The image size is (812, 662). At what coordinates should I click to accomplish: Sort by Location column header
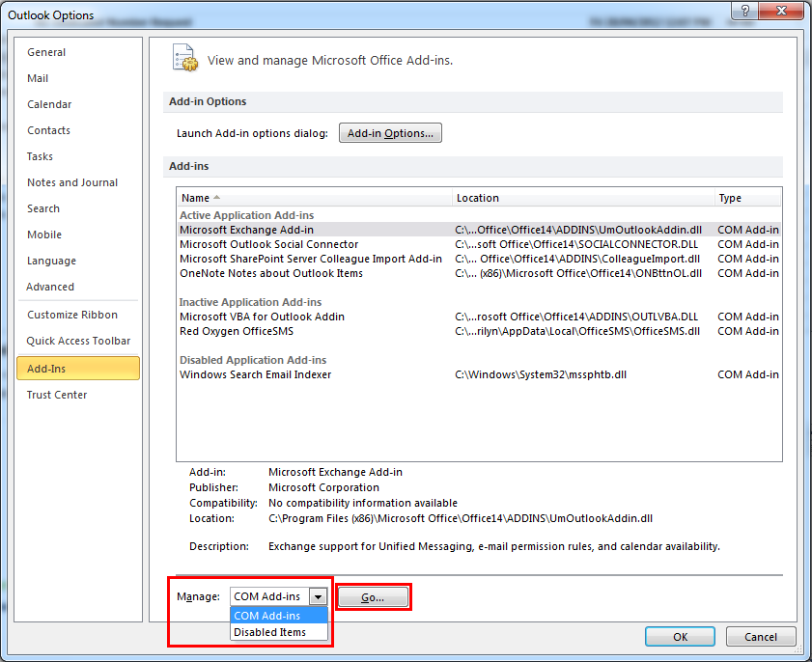coord(583,198)
